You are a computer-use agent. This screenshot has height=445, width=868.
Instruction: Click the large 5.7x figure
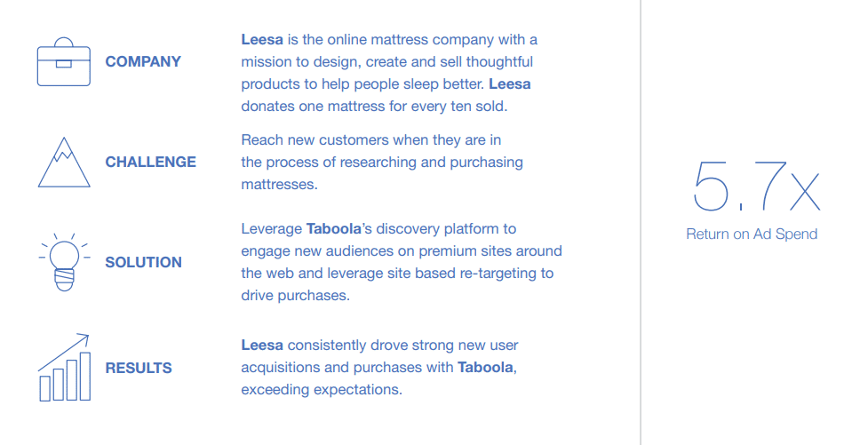(x=756, y=186)
